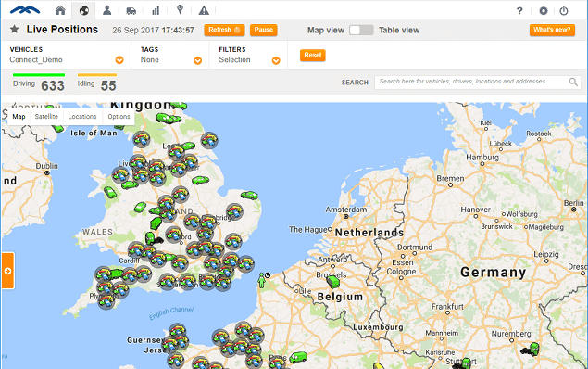The height and width of the screenshot is (369, 588).
Task: Click the Pause button
Action: [264, 30]
